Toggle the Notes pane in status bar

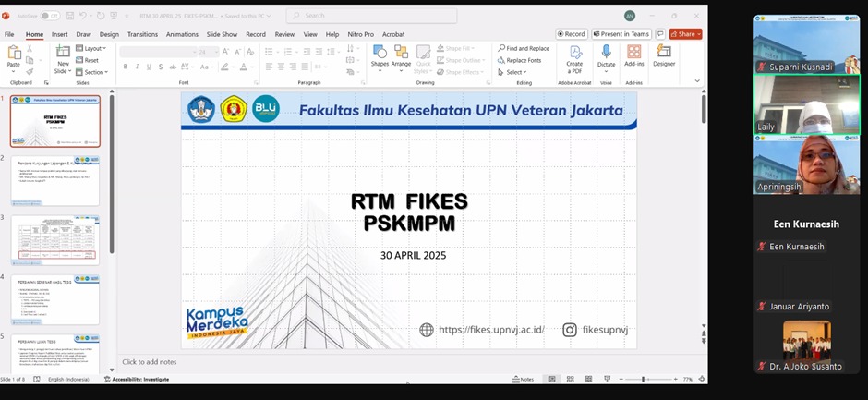coord(523,379)
